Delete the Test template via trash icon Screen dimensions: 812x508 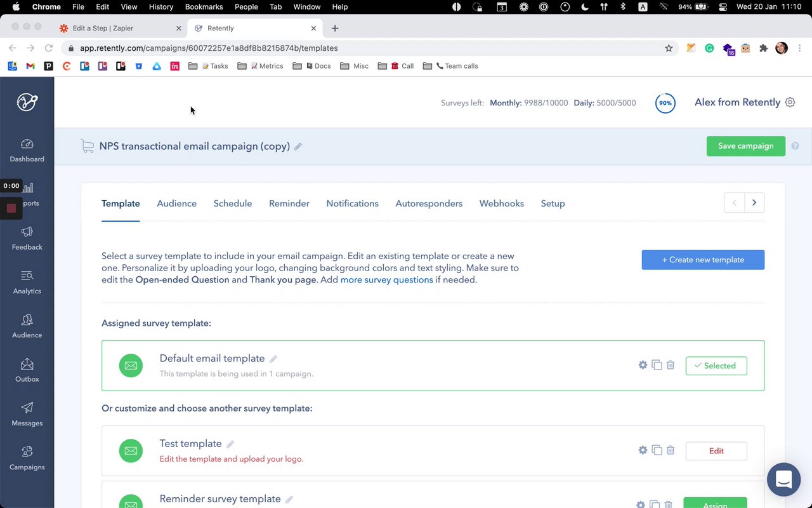[x=671, y=450]
